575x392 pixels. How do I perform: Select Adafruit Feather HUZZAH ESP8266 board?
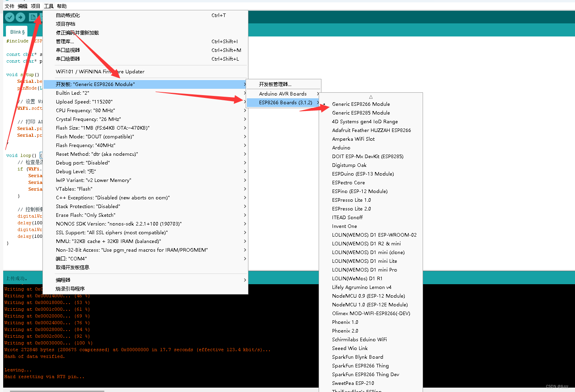pos(371,130)
